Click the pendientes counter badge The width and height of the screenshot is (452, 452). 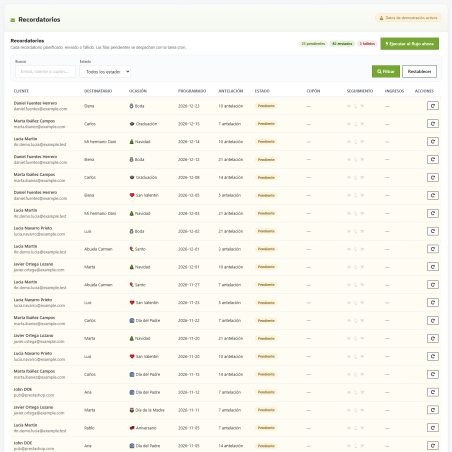click(313, 44)
